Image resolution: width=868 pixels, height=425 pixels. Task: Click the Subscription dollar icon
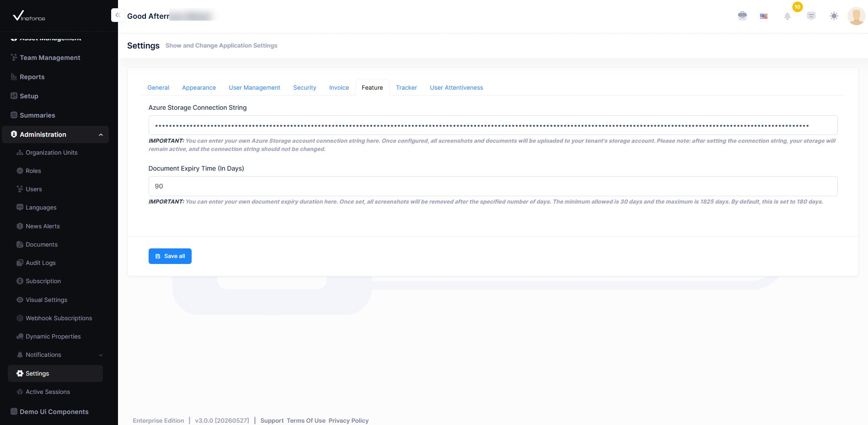[20, 281]
